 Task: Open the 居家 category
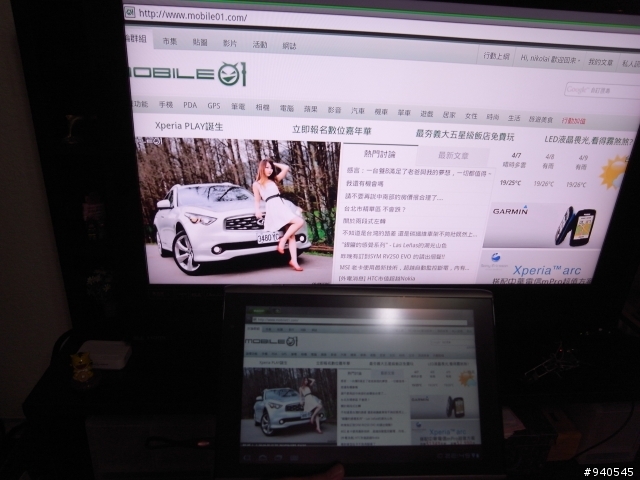[x=449, y=115]
